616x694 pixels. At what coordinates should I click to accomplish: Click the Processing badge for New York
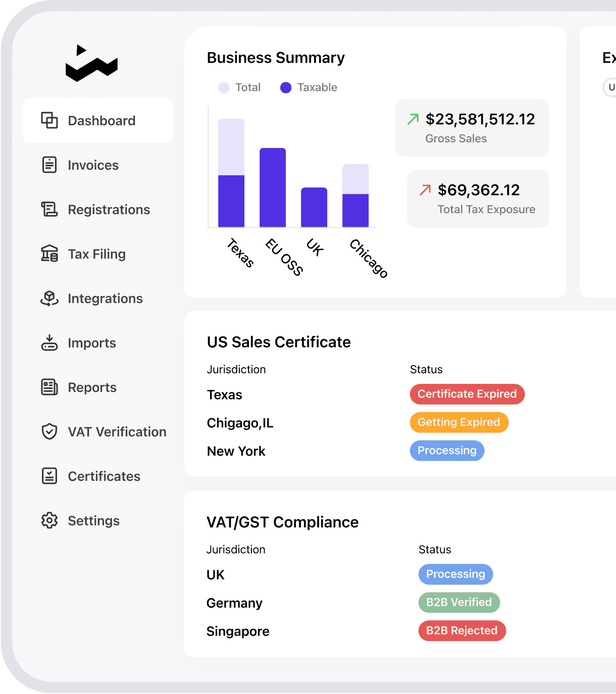pyautogui.click(x=447, y=451)
